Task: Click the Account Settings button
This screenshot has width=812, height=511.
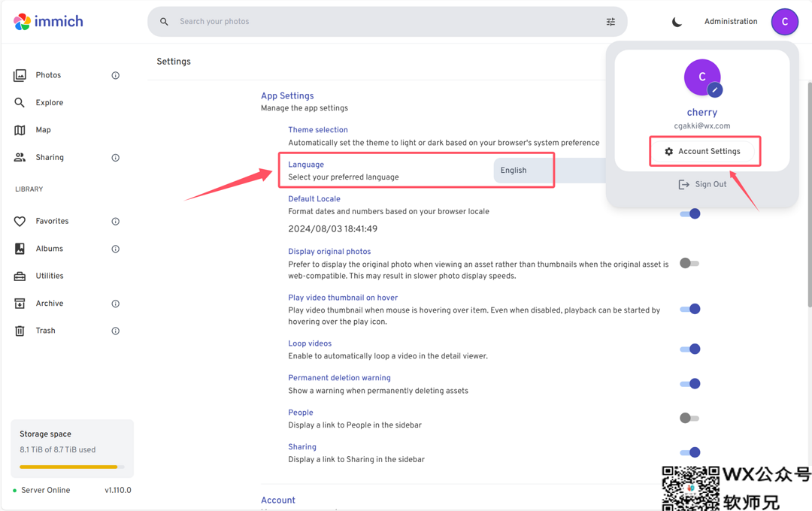Action: (x=702, y=151)
